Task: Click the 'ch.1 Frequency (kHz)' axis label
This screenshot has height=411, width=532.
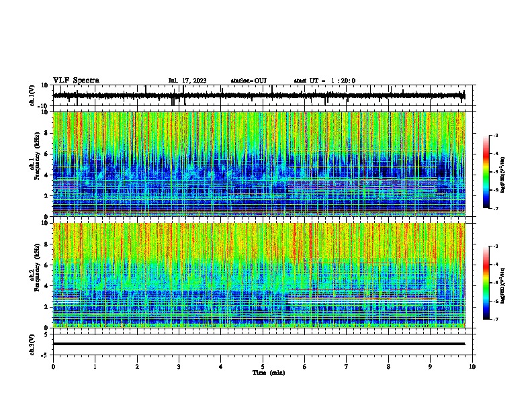Action: click(35, 156)
